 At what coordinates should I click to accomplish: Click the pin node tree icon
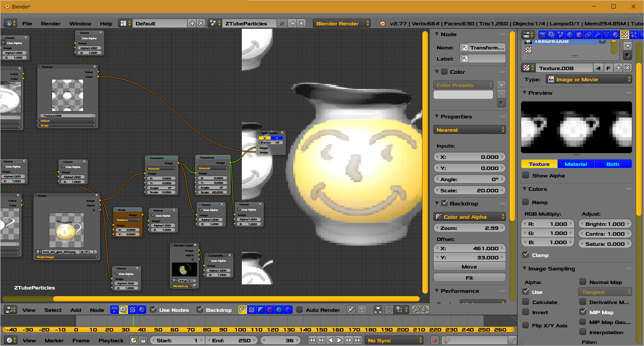[351, 309]
